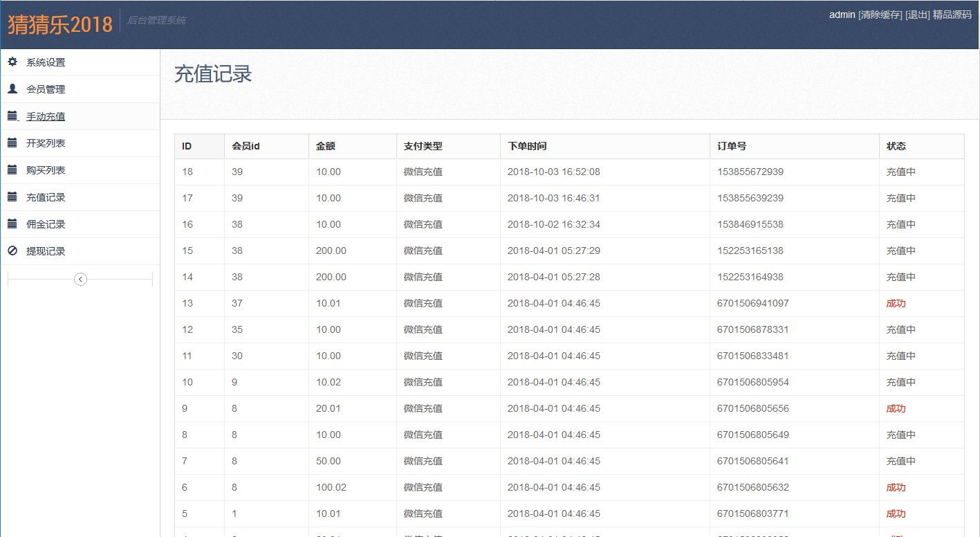The width and height of the screenshot is (980, 537).
Task: Click the calendar icon beside 充值记录
Action: click(x=12, y=197)
